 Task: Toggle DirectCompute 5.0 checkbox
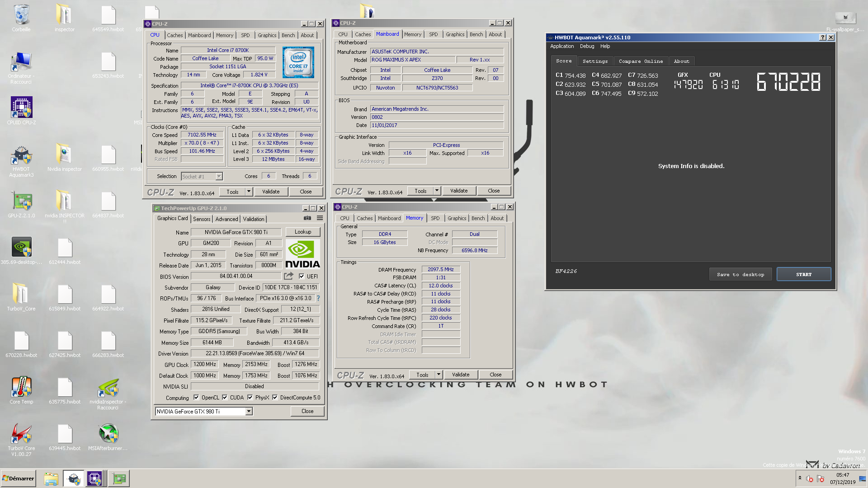[x=275, y=398]
